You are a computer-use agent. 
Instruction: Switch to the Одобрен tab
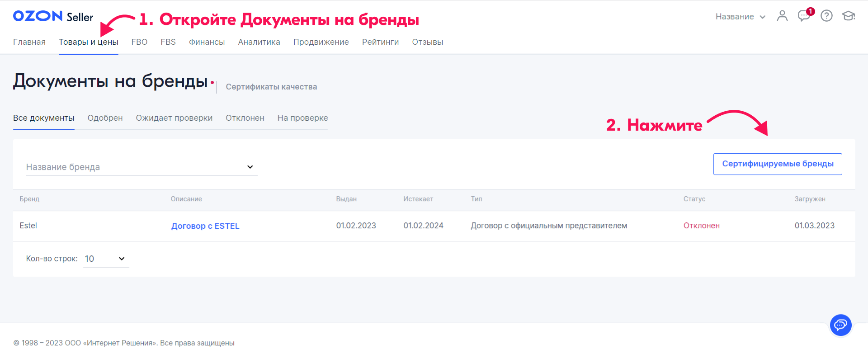pos(105,118)
